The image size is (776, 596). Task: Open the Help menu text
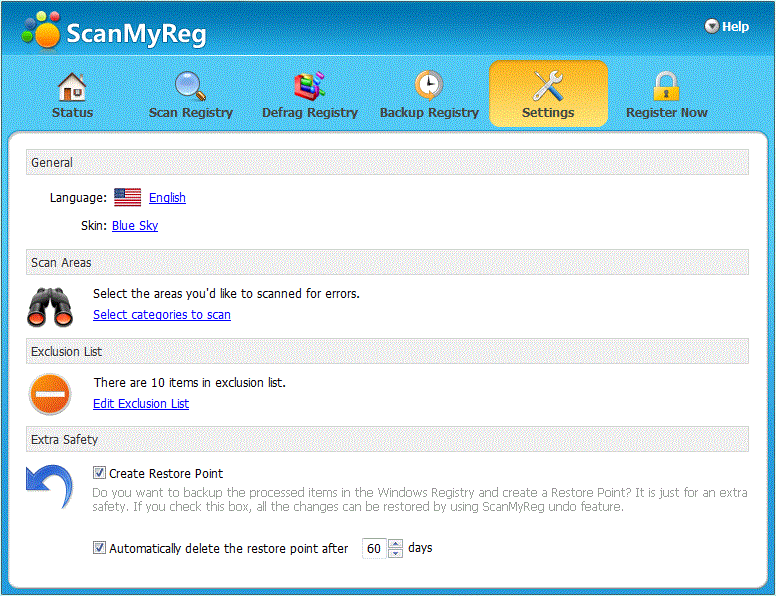735,27
